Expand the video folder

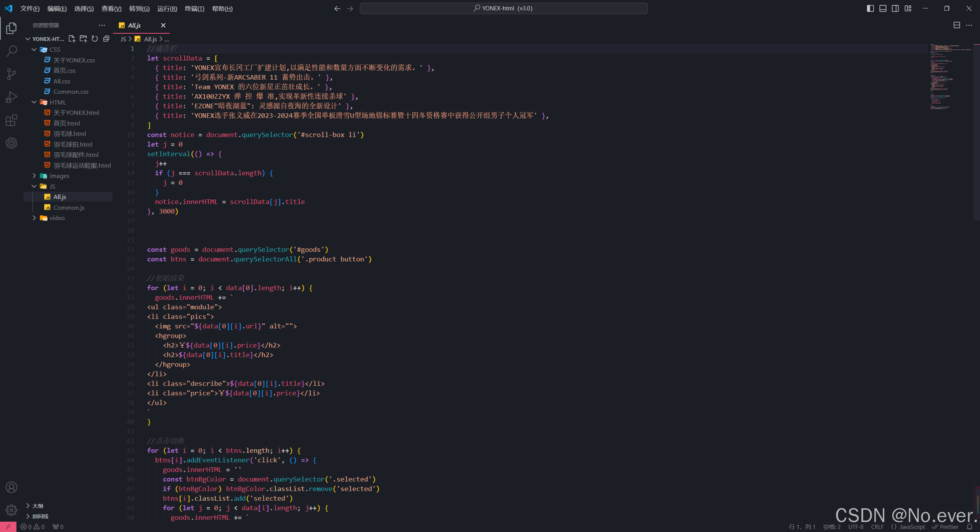click(x=57, y=218)
